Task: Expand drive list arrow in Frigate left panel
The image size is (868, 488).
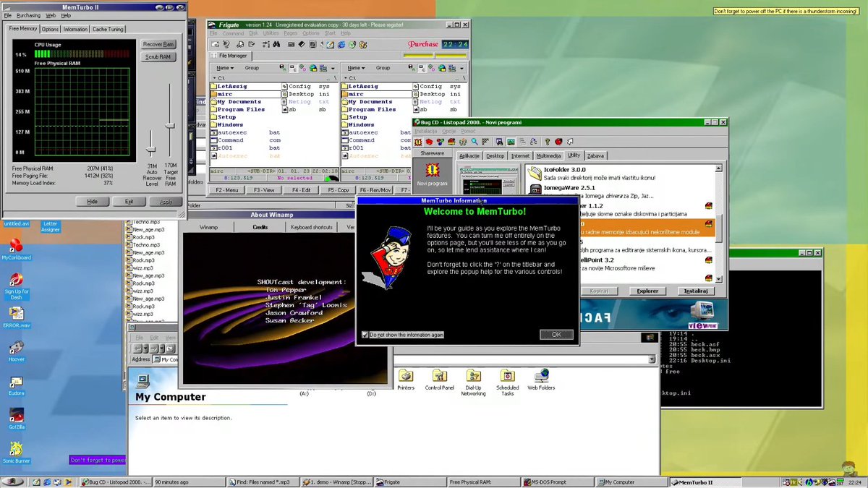Action: pos(333,69)
